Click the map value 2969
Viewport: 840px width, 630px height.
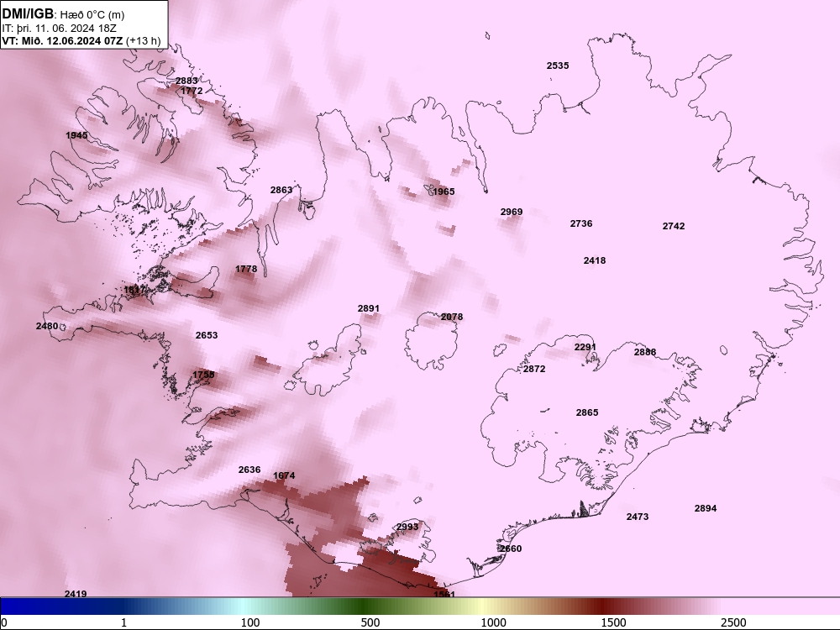tap(511, 213)
